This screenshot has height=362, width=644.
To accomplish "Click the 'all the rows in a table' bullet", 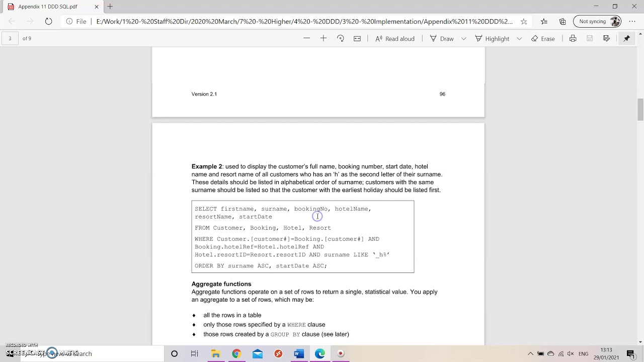I will click(x=232, y=315).
